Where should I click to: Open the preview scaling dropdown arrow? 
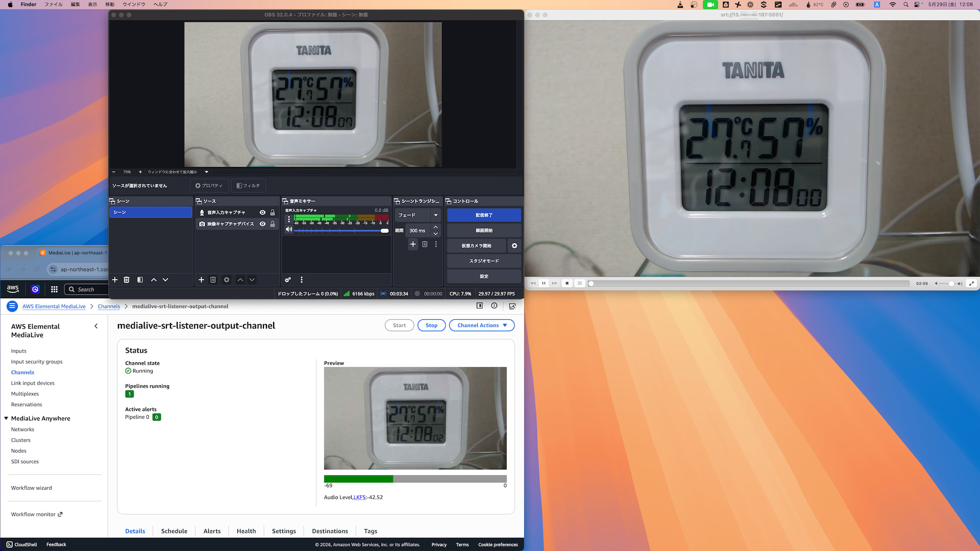[x=207, y=172]
